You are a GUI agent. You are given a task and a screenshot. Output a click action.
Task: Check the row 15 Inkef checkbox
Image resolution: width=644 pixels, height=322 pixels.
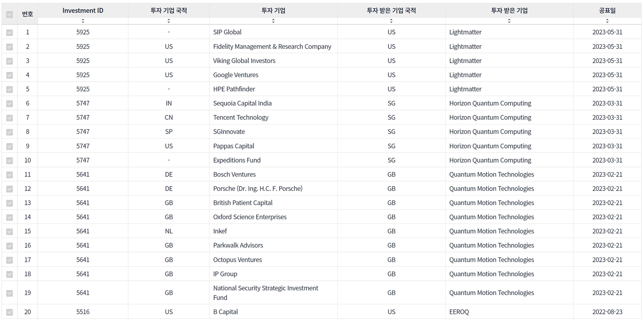10,232
